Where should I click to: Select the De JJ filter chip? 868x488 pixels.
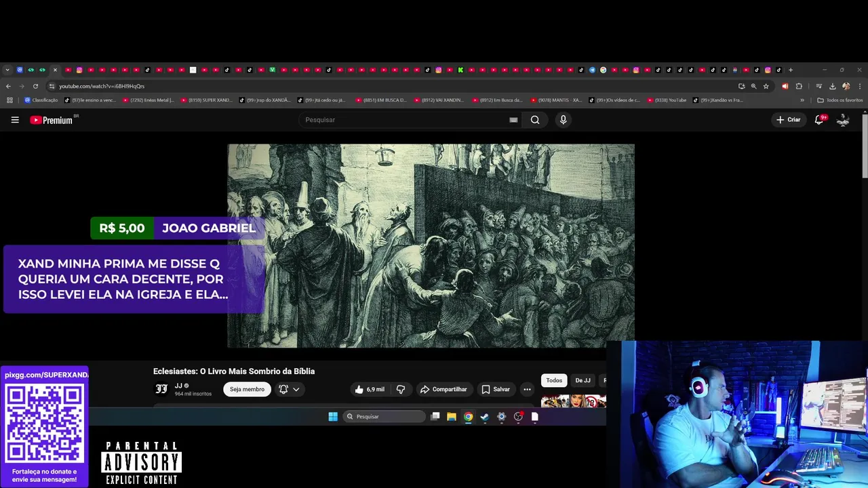pyautogui.click(x=583, y=380)
